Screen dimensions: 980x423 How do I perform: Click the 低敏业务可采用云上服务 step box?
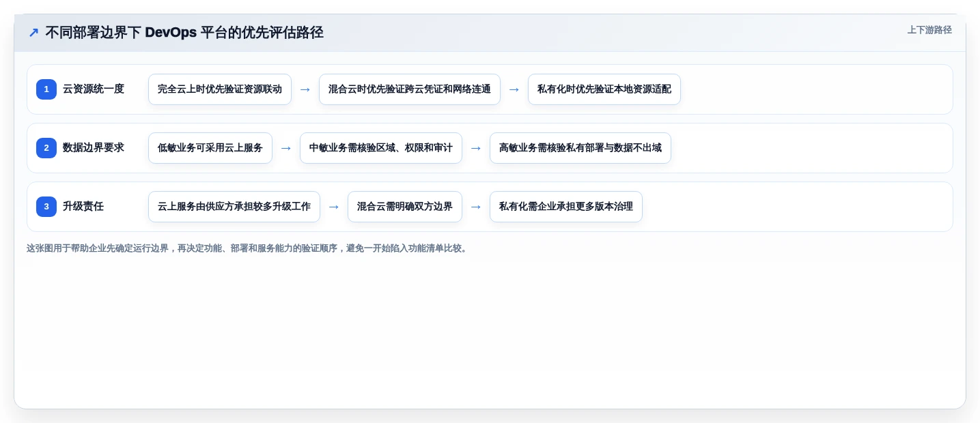point(210,148)
